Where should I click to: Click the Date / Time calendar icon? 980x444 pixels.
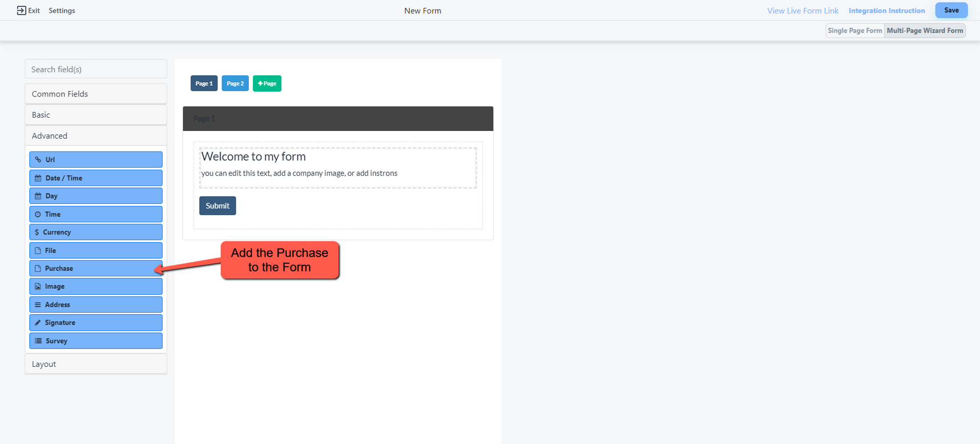pos(38,178)
